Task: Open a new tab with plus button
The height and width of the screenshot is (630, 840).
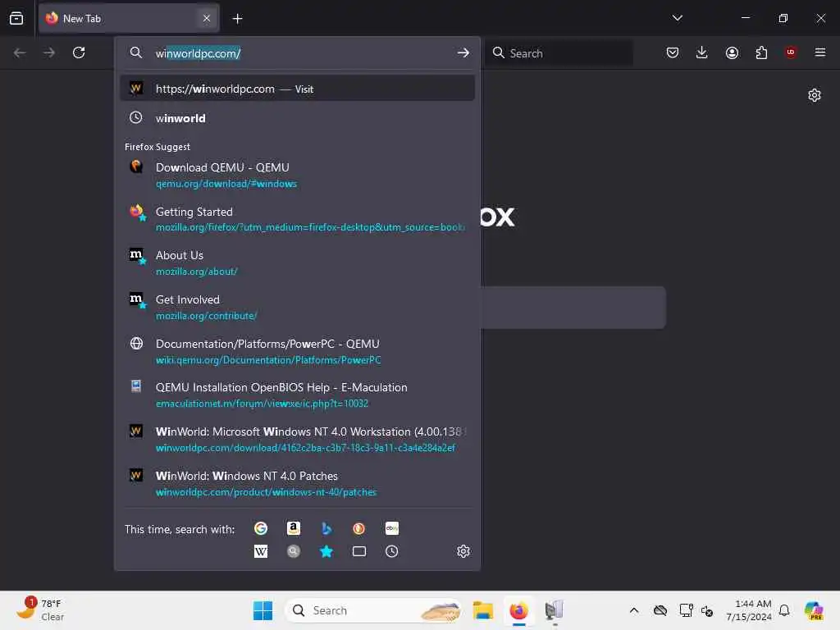Action: pos(237,19)
